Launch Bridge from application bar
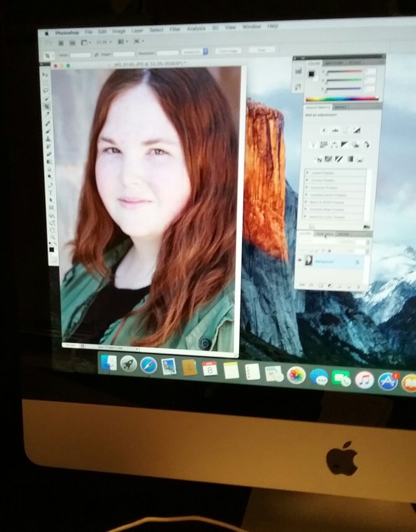 coord(62,43)
